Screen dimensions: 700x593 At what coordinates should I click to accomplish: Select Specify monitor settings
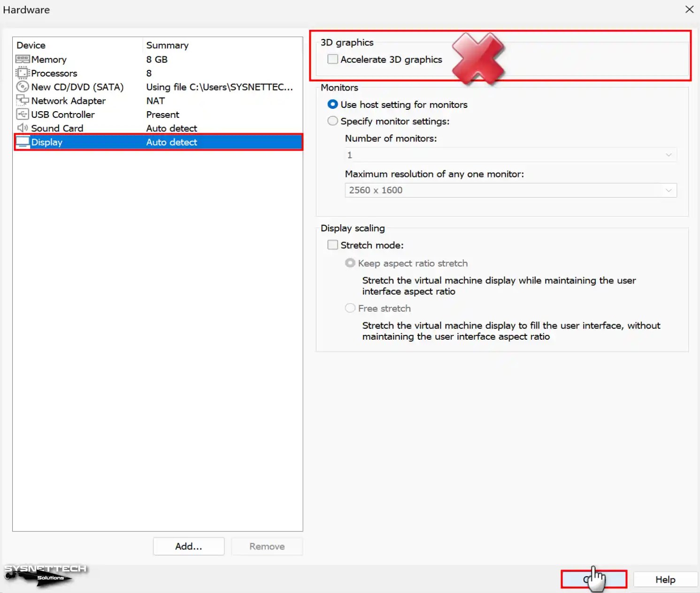pyautogui.click(x=332, y=121)
